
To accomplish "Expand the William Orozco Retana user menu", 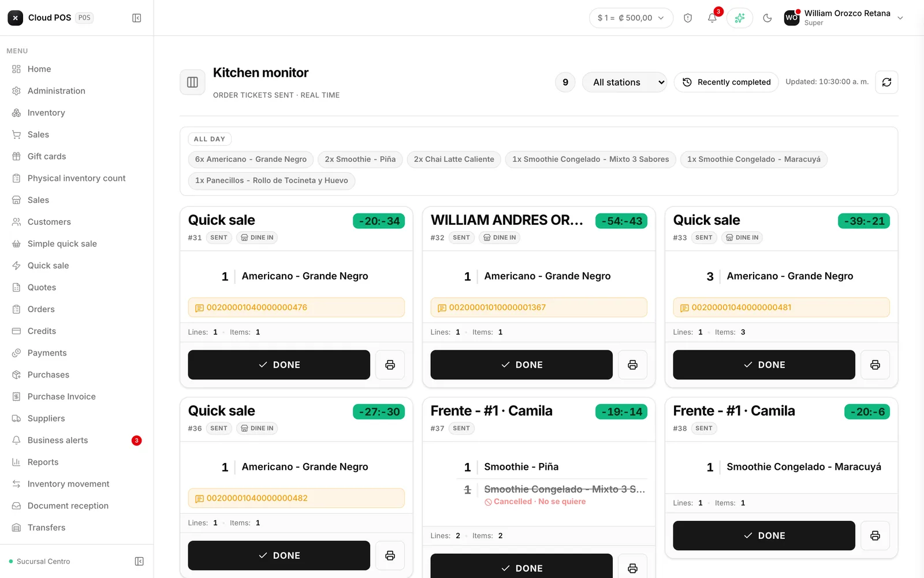I will [843, 18].
